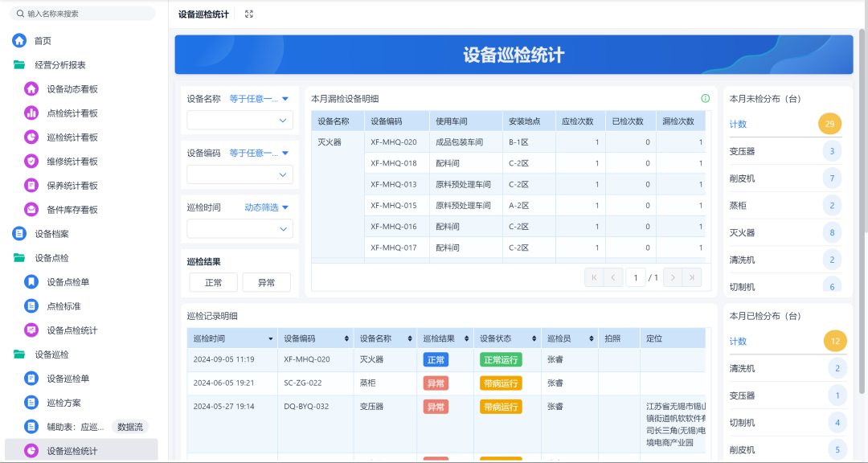Click the info icon on 本月漏检设备明细 panel
The image size is (868, 463).
(706, 98)
